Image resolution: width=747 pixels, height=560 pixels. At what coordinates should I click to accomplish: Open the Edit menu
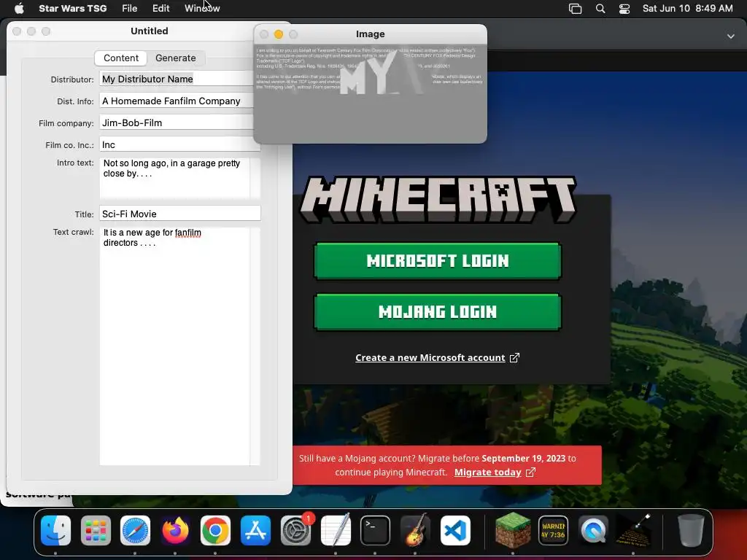click(161, 8)
